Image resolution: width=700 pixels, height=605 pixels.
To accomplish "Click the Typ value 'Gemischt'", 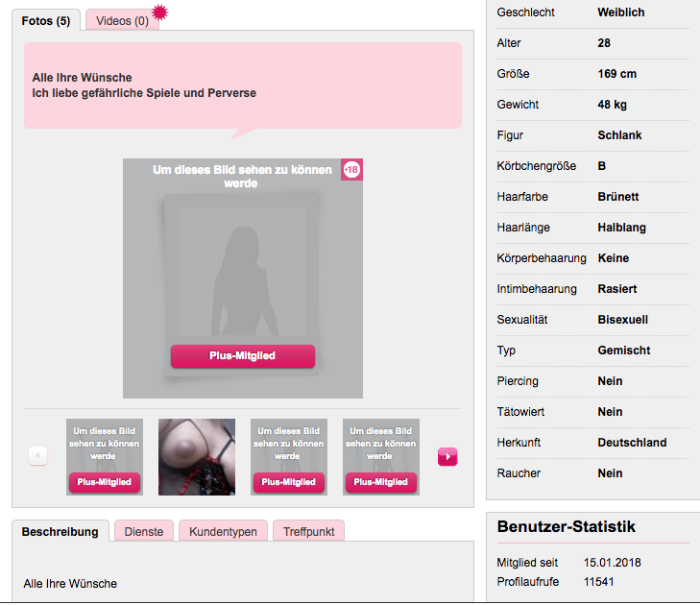I will click(624, 351).
